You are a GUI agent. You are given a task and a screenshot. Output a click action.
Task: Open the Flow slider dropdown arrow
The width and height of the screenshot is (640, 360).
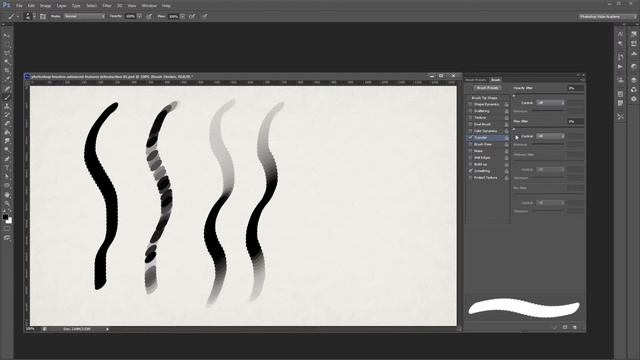(x=182, y=16)
